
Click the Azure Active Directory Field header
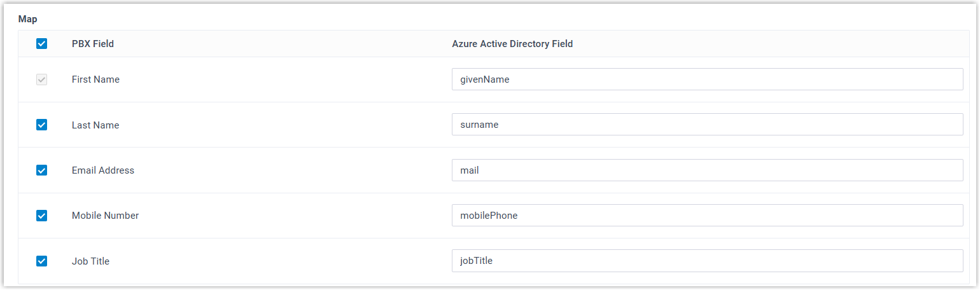pos(512,44)
